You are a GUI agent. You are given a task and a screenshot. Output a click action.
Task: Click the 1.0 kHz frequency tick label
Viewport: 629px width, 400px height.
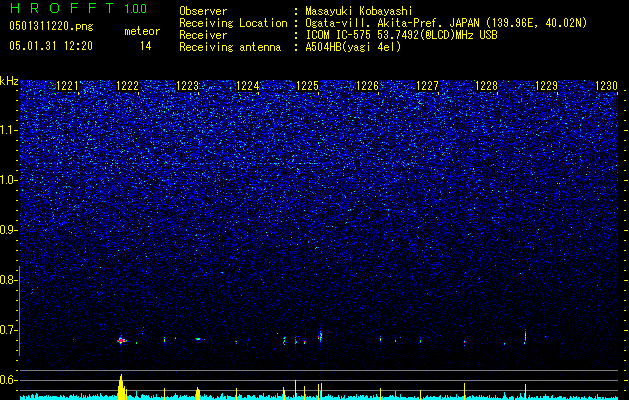coord(9,180)
